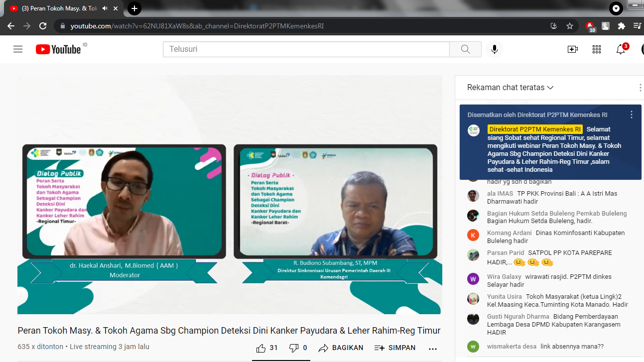The width and height of the screenshot is (644, 362).
Task: Click the Telusuri search input field
Action: pyautogui.click(x=306, y=49)
